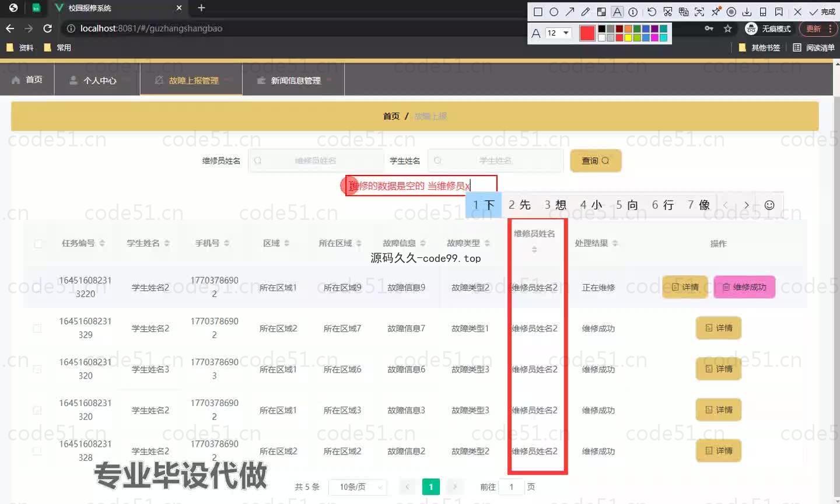Check row with 学生姓名3
840x504 pixels.
click(37, 369)
